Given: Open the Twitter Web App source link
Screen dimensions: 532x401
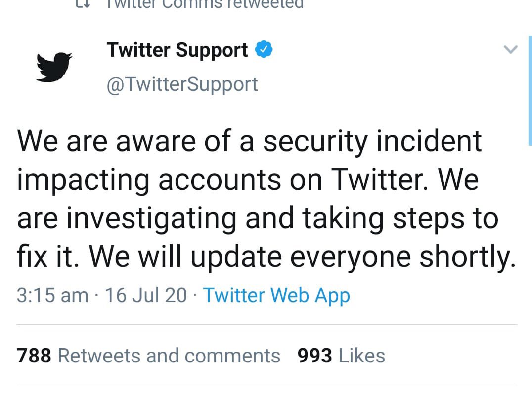Looking at the screenshot, I should point(276,295).
